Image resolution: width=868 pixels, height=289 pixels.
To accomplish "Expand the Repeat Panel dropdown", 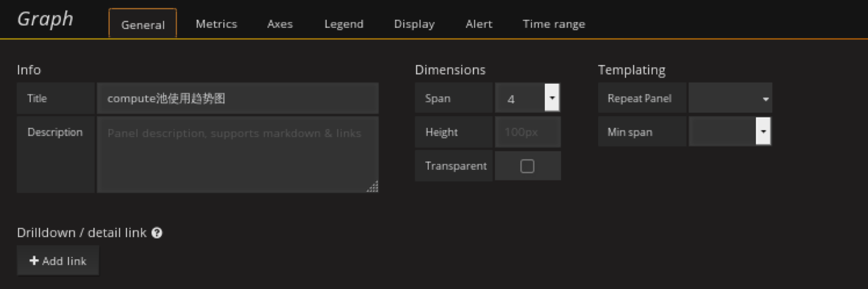I will pyautogui.click(x=730, y=98).
